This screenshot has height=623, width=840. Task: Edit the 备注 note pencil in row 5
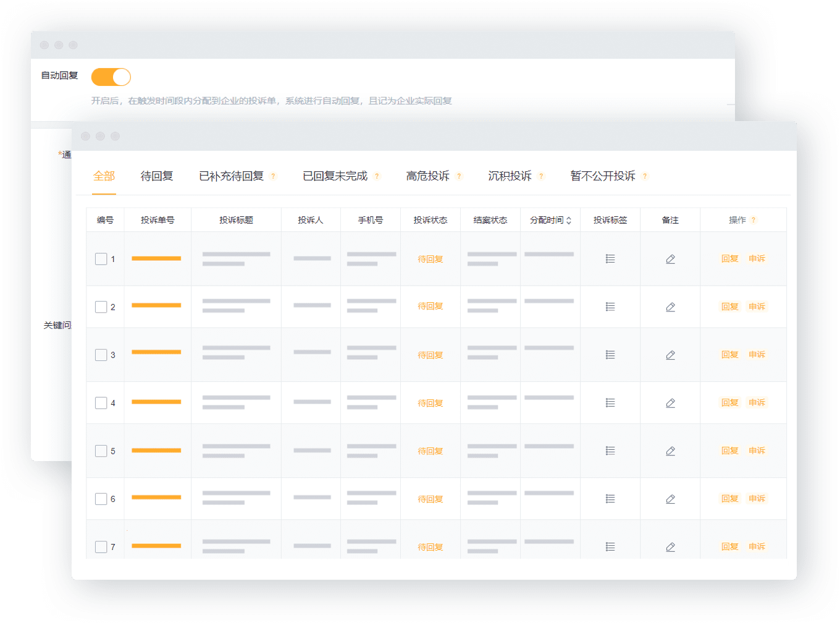[670, 451]
